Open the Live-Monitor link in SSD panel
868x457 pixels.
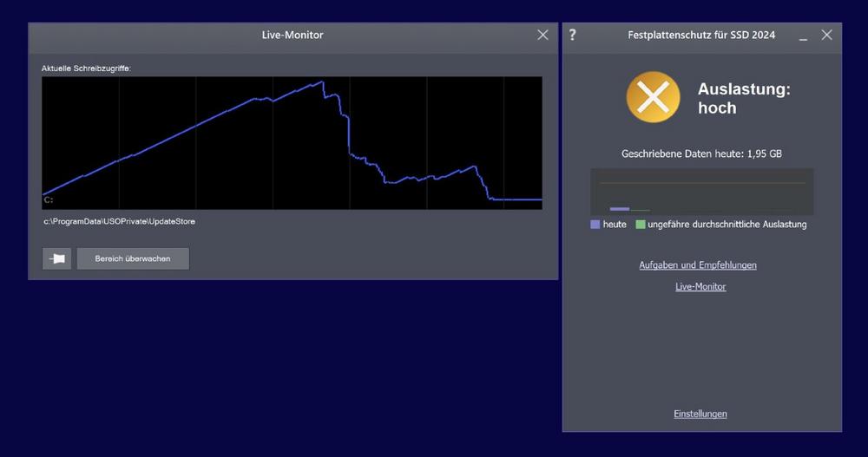tap(700, 287)
